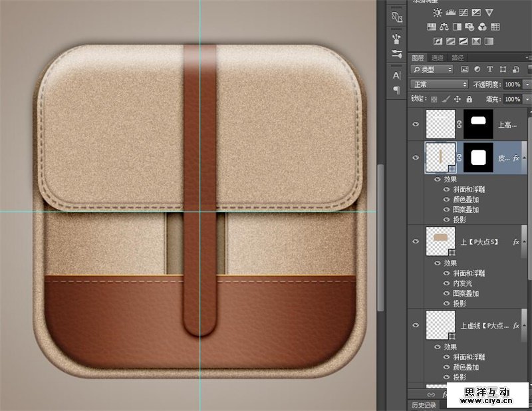Add a Color Balance adjustment (scales icon)
The height and width of the screenshot is (411, 532).
pyautogui.click(x=444, y=27)
